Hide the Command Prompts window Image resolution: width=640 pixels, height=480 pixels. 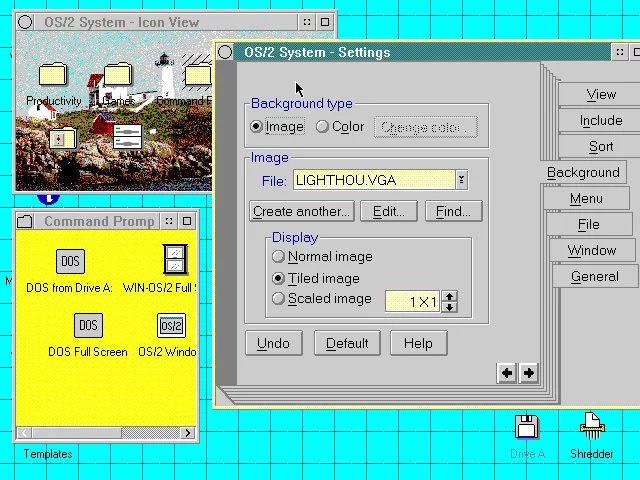(169, 221)
